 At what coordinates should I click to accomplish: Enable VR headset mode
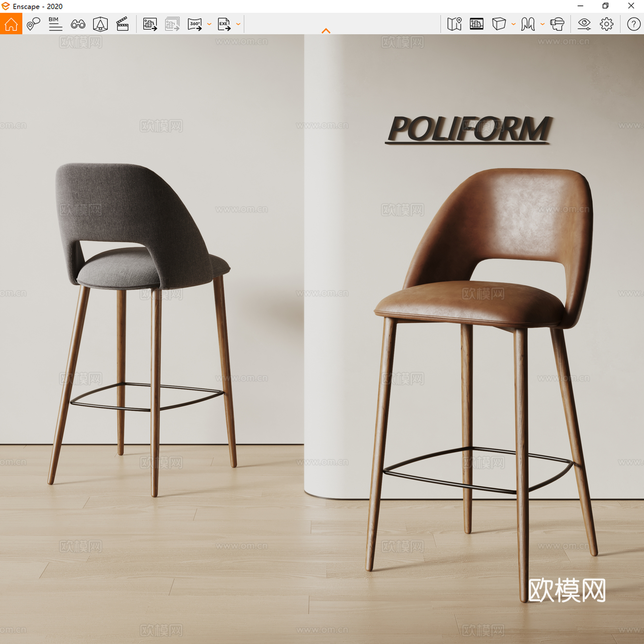pyautogui.click(x=556, y=23)
